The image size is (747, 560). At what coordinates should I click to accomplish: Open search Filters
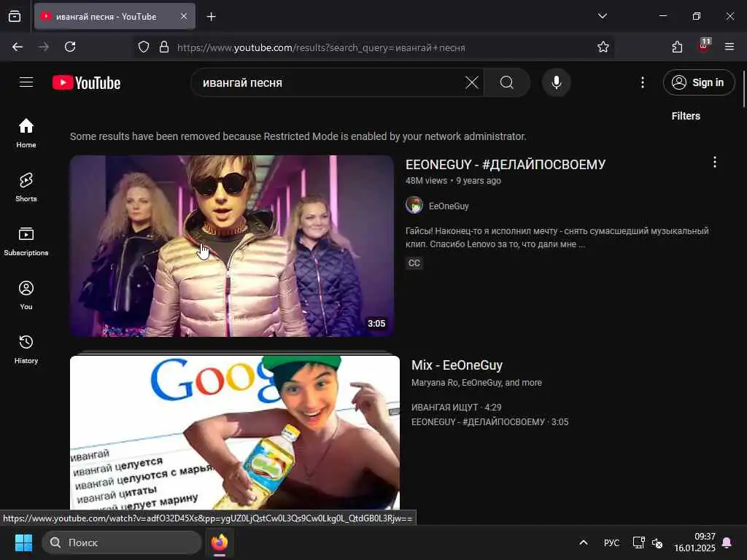click(686, 116)
